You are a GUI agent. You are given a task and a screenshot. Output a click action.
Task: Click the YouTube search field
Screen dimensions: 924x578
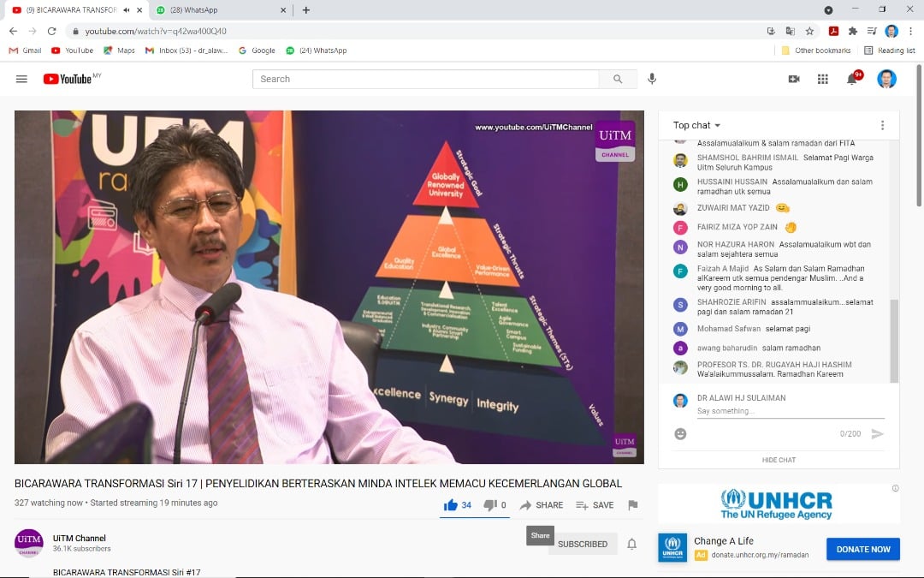pyautogui.click(x=425, y=79)
